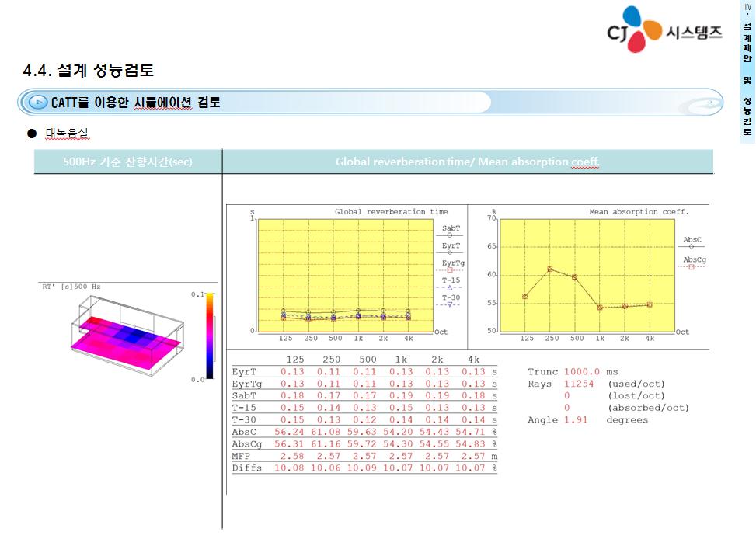Click the 250 Hz peak on absorption chart
This screenshot has height=539, width=756.
point(550,269)
